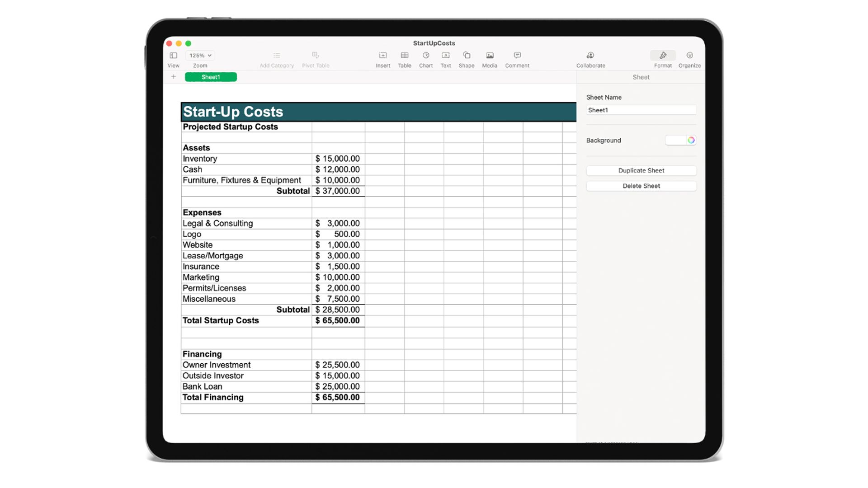The image size is (868, 488).
Task: Open the Chart icon menu
Action: pos(426,56)
